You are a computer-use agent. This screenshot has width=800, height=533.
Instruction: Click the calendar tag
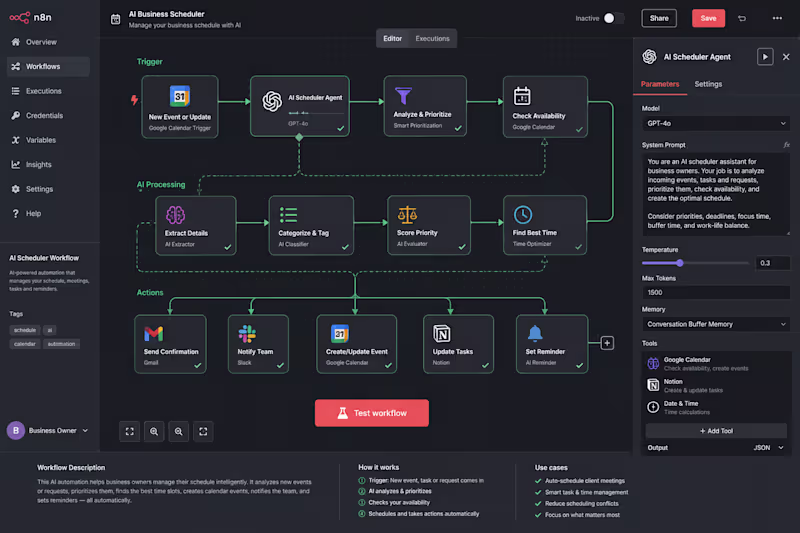tap(24, 344)
